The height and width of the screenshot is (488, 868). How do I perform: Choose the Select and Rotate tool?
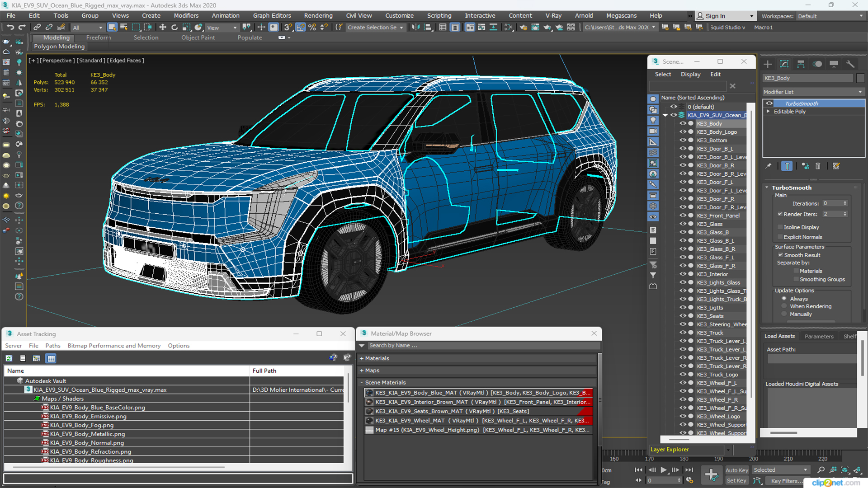[x=175, y=28]
